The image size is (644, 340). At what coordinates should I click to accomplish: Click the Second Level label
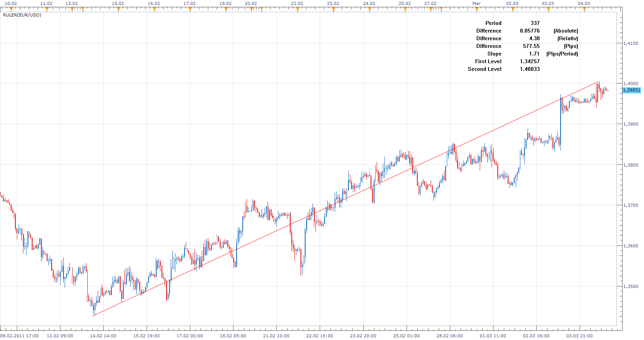(485, 69)
